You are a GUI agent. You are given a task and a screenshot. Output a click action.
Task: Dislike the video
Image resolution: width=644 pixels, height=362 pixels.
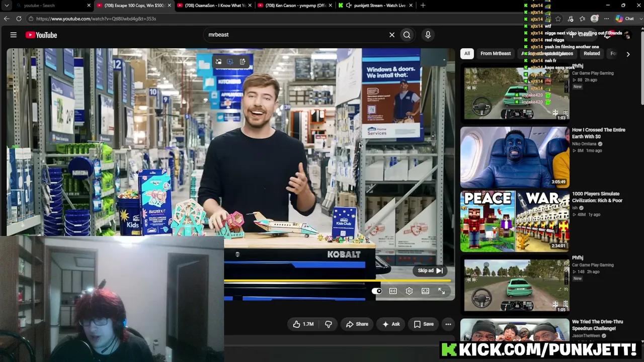click(x=329, y=324)
